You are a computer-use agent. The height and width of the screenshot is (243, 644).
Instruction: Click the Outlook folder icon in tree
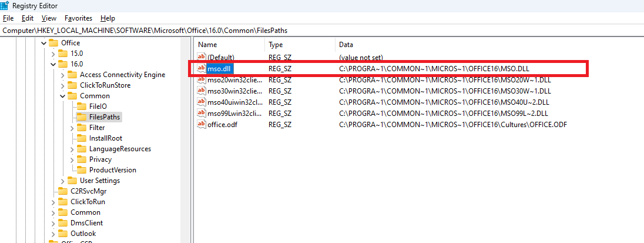63,234
